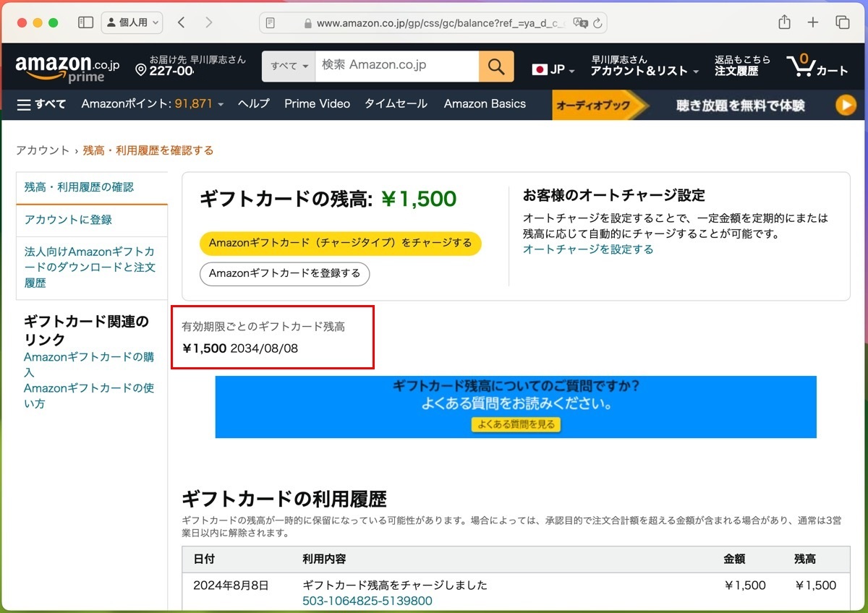This screenshot has height=613, width=868.
Task: Click Amazonギフトカードを登録する button
Action: tap(285, 274)
